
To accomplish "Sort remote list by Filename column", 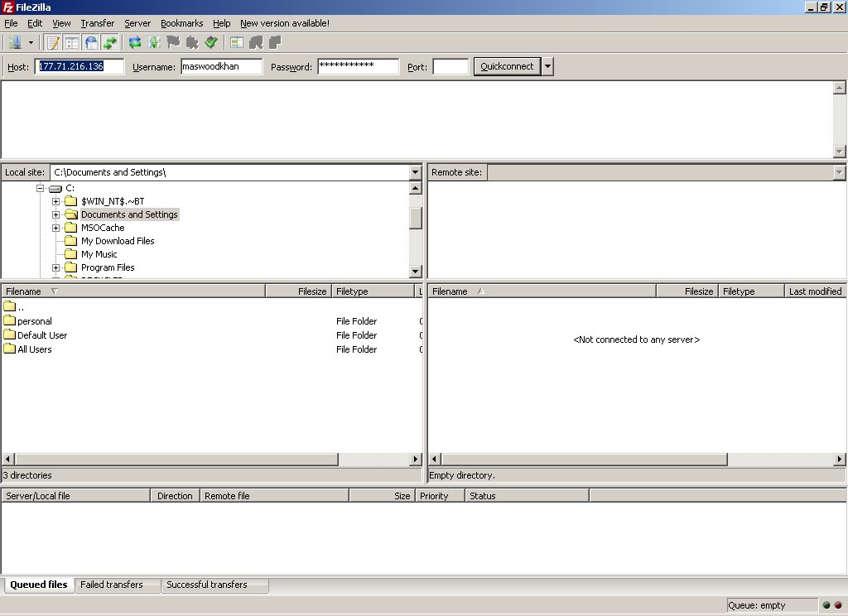I will pos(542,291).
